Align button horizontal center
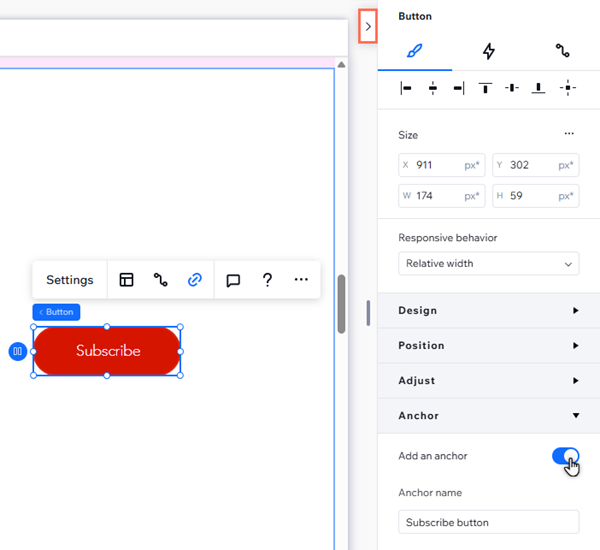Screen dimensions: 600x550 point(433,88)
